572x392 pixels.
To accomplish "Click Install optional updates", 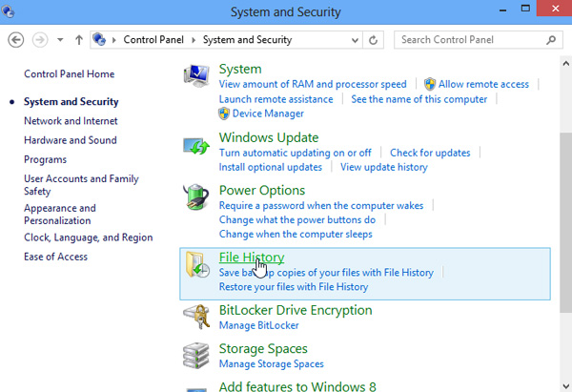I will click(271, 167).
